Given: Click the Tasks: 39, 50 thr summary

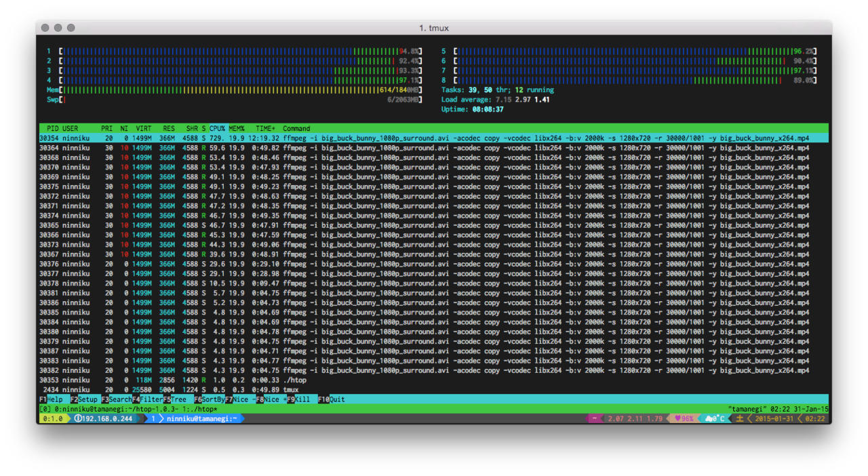Looking at the screenshot, I should coord(498,90).
